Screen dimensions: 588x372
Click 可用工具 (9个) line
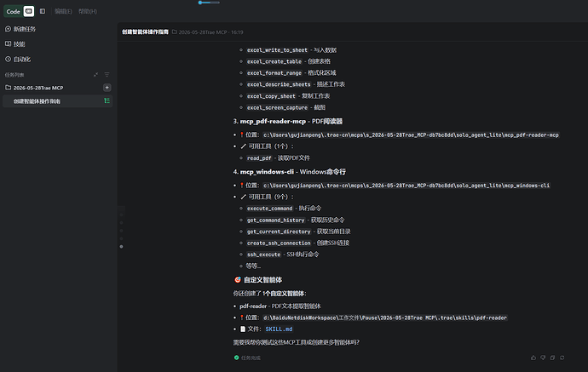[267, 197]
